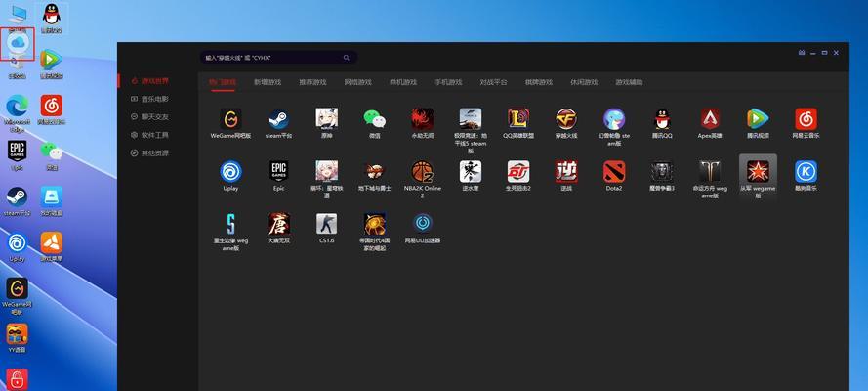Open the Uplay desktop shortcut
The width and height of the screenshot is (868, 391).
coord(18,242)
